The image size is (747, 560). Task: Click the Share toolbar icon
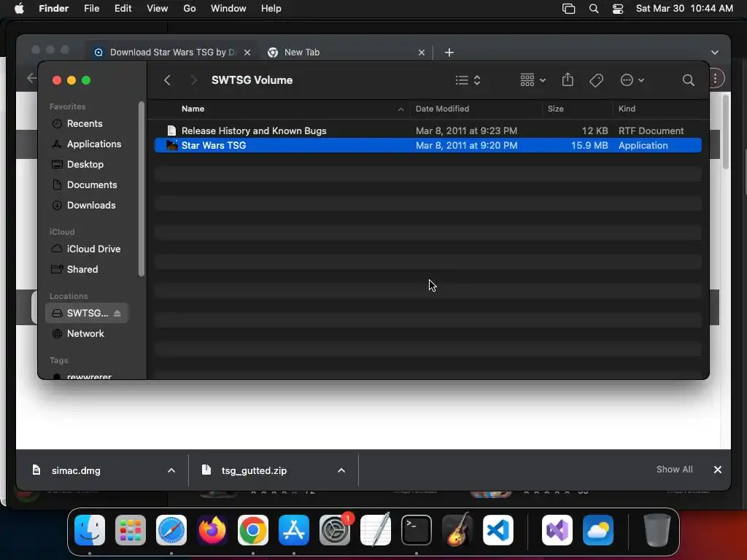568,79
